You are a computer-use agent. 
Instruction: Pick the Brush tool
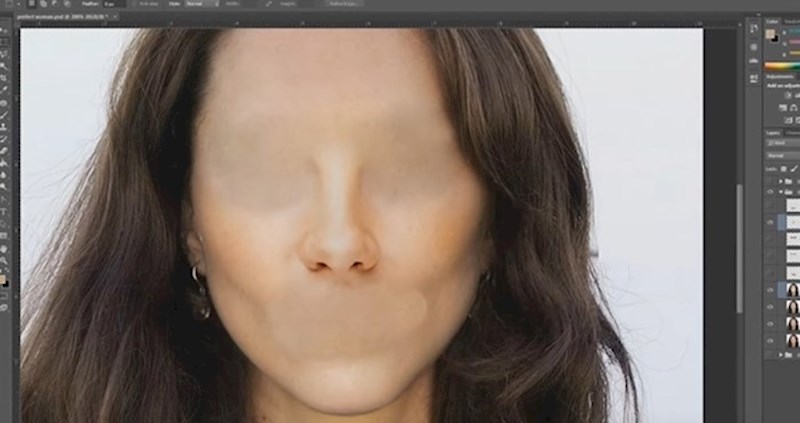4,114
